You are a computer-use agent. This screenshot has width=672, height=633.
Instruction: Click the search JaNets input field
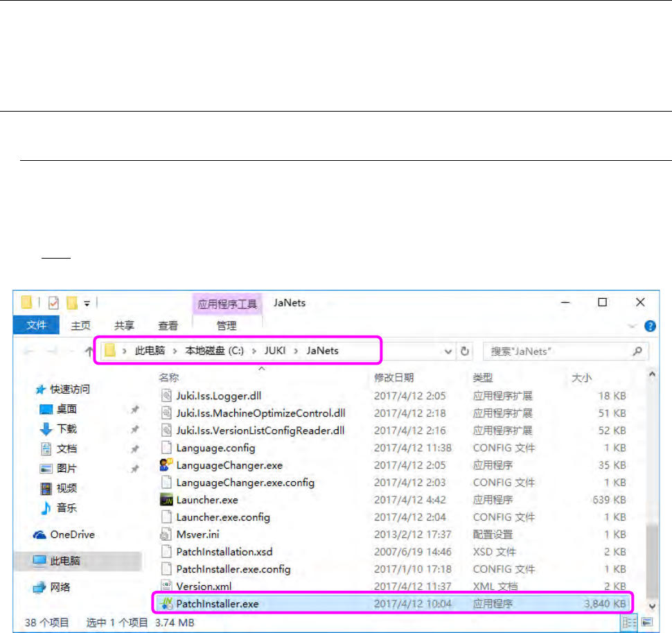557,352
